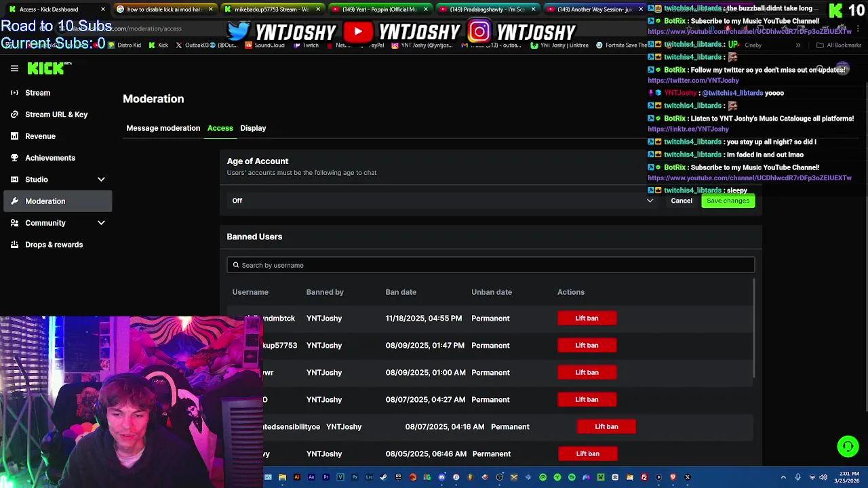Viewport: 868px width, 488px height.
Task: Open Discord from the taskbar
Action: 442,477
